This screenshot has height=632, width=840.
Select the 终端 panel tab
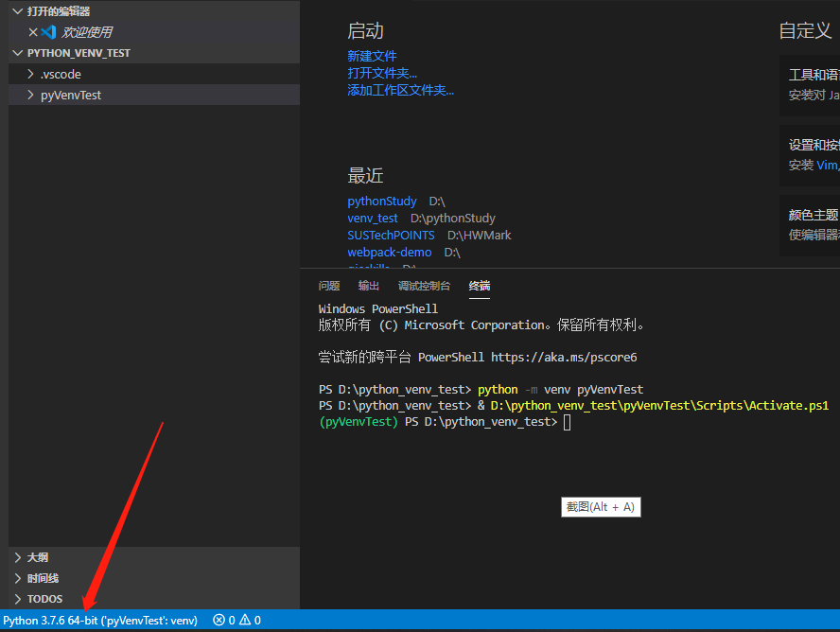pyautogui.click(x=480, y=286)
